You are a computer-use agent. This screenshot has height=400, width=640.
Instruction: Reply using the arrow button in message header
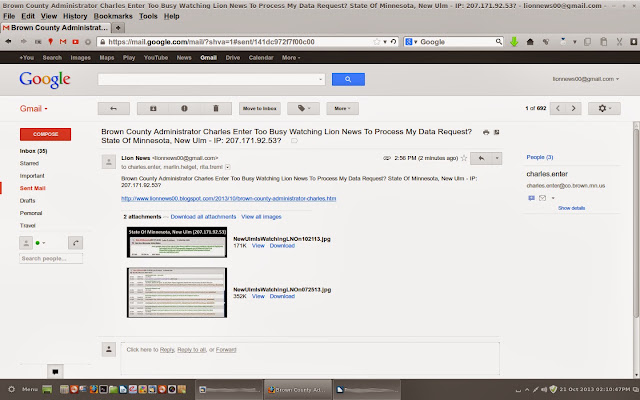tap(481, 158)
